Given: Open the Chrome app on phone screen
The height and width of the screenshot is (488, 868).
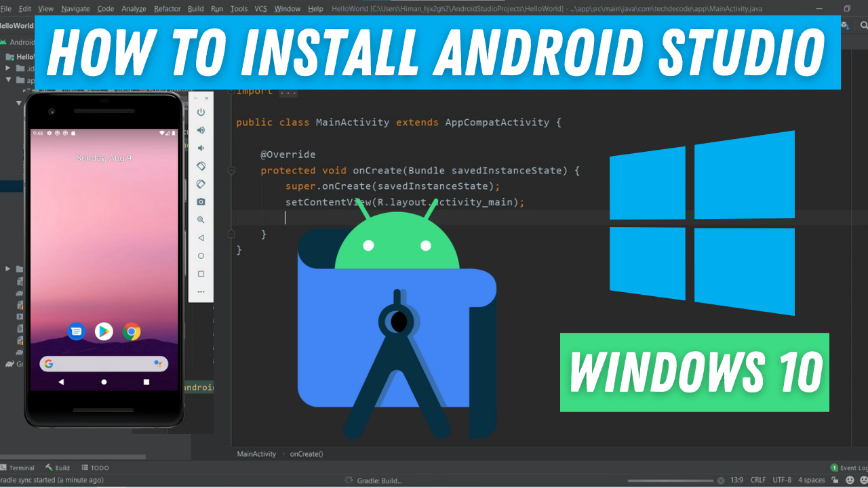Looking at the screenshot, I should (x=132, y=331).
